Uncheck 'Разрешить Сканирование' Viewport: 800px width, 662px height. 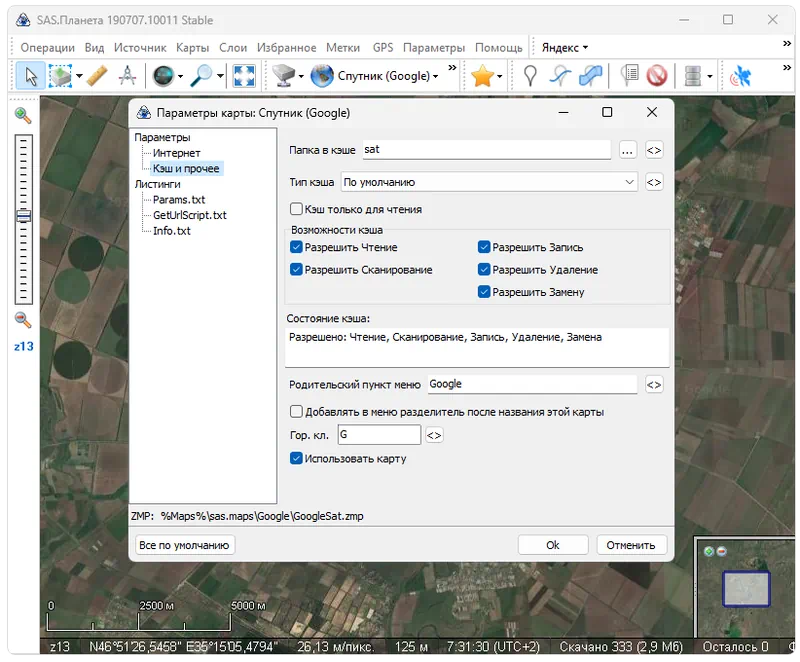[x=296, y=269]
